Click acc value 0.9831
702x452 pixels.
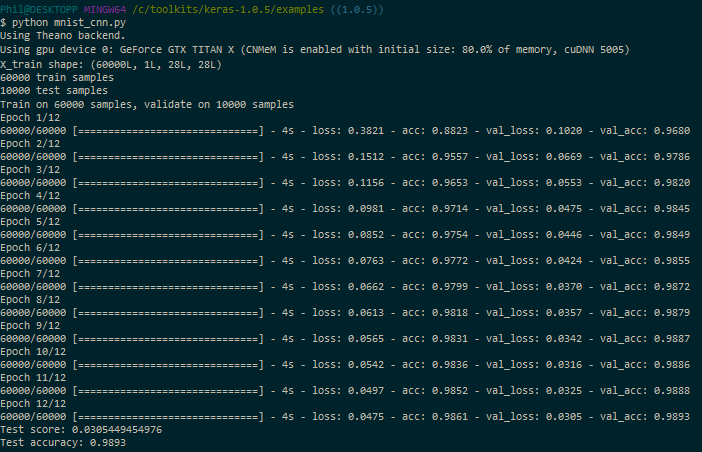(450, 338)
